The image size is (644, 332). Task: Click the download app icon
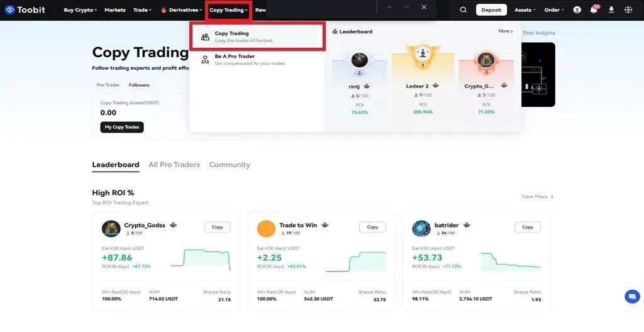coord(611,9)
